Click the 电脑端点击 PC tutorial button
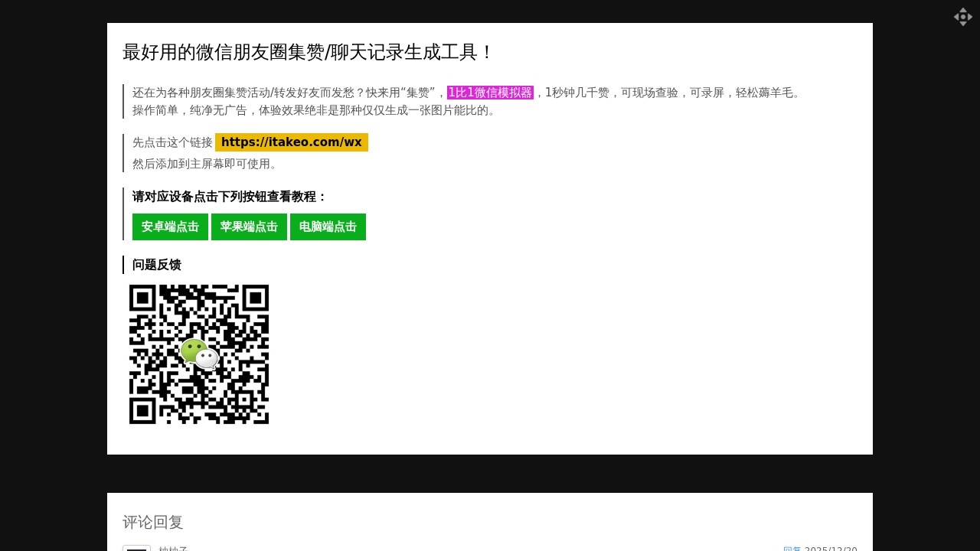980x551 pixels. point(328,227)
